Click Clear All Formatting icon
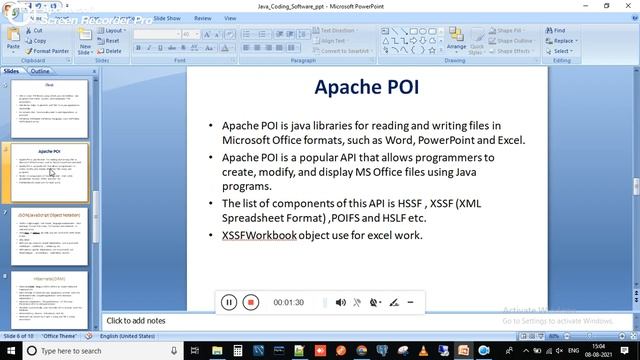 pos(230,35)
